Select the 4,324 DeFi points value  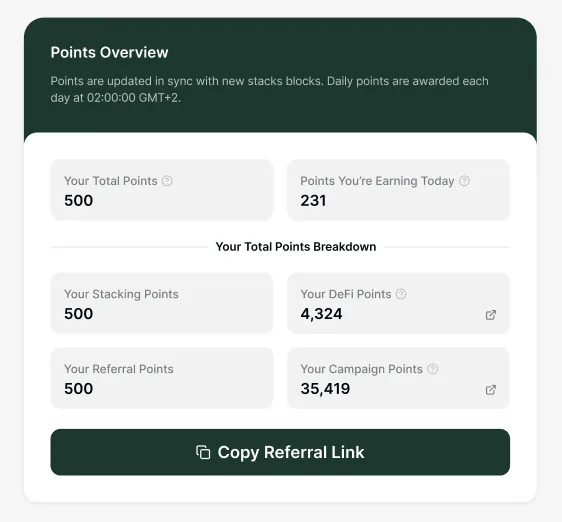322,314
